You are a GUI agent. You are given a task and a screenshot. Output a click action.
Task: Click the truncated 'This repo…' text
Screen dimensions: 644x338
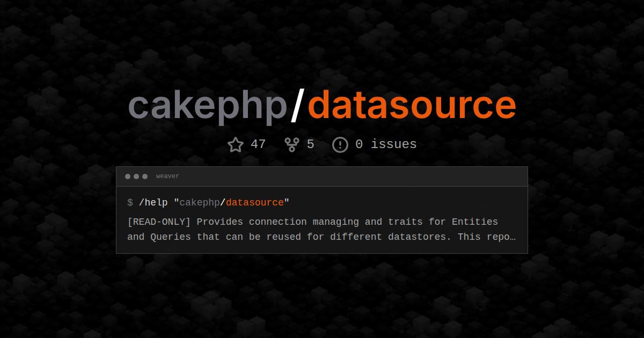tap(487, 237)
